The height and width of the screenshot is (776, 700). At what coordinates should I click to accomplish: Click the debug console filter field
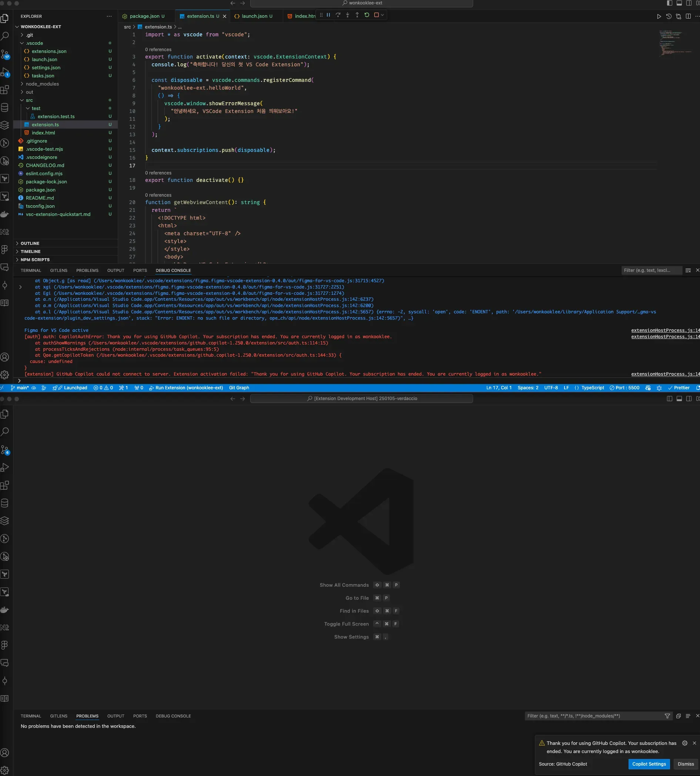[x=652, y=270]
